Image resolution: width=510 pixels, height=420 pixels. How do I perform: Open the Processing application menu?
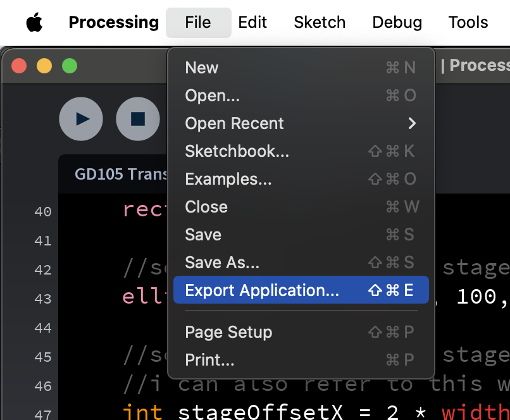pos(114,22)
